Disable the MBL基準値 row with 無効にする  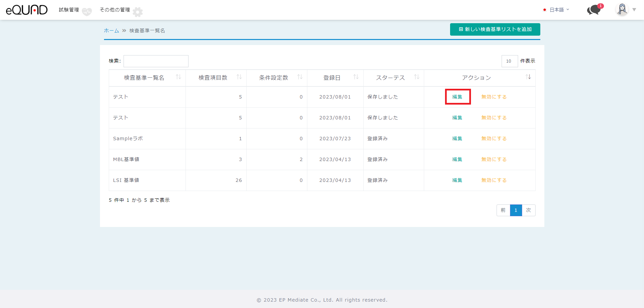(x=494, y=159)
